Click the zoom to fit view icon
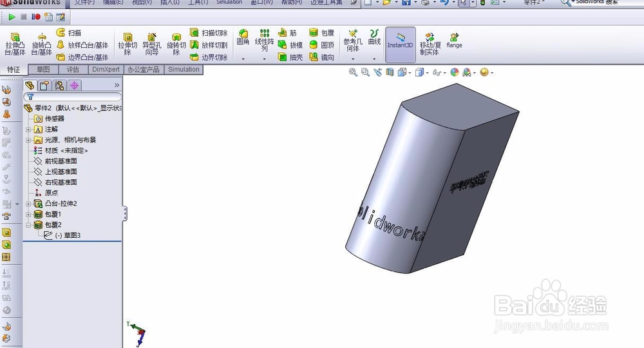Viewport: 644px width, 348px height. (353, 72)
